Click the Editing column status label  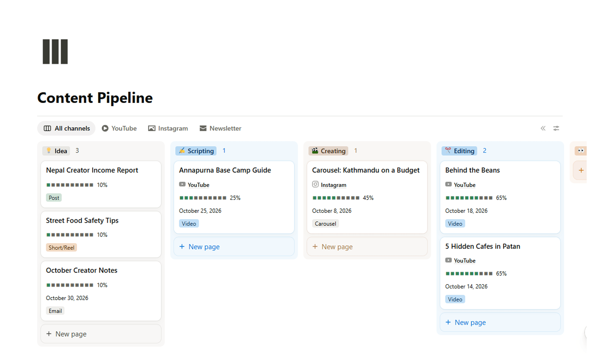click(460, 151)
